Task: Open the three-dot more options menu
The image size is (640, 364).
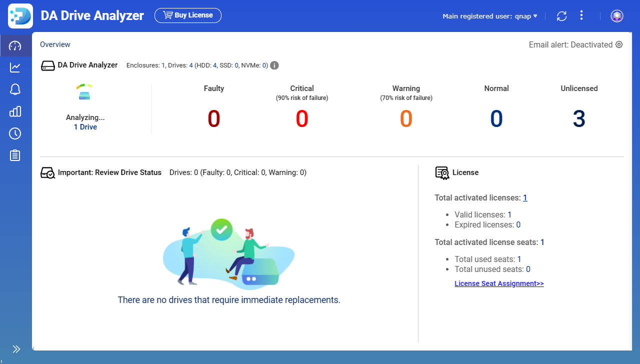Action: pos(581,15)
